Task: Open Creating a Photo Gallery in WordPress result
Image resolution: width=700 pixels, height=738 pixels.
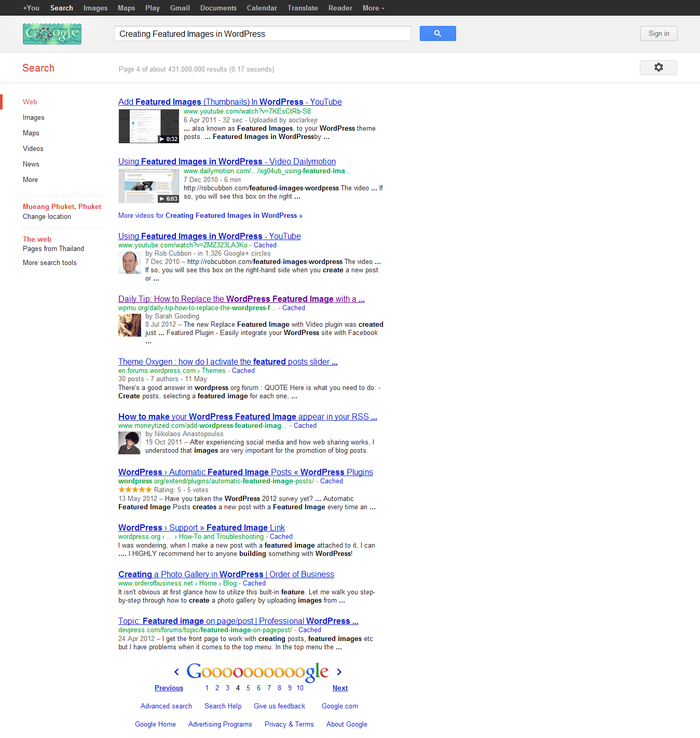Action: 226,574
